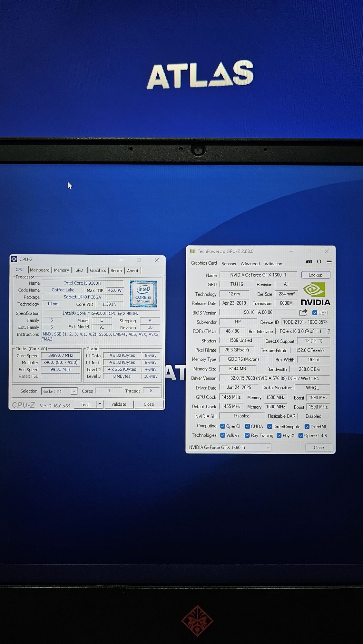The height and width of the screenshot is (644, 363).
Task: Minimize the CPU-Z window
Action: point(122,260)
